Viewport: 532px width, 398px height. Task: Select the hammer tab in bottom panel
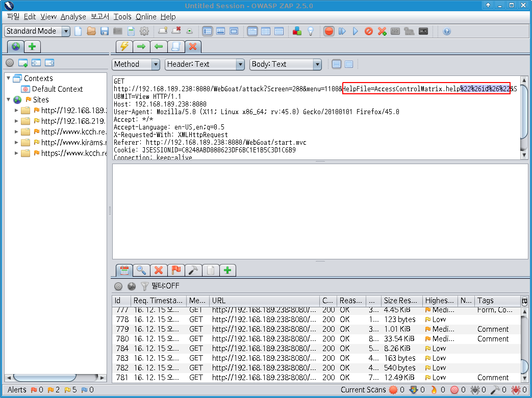tap(193, 270)
